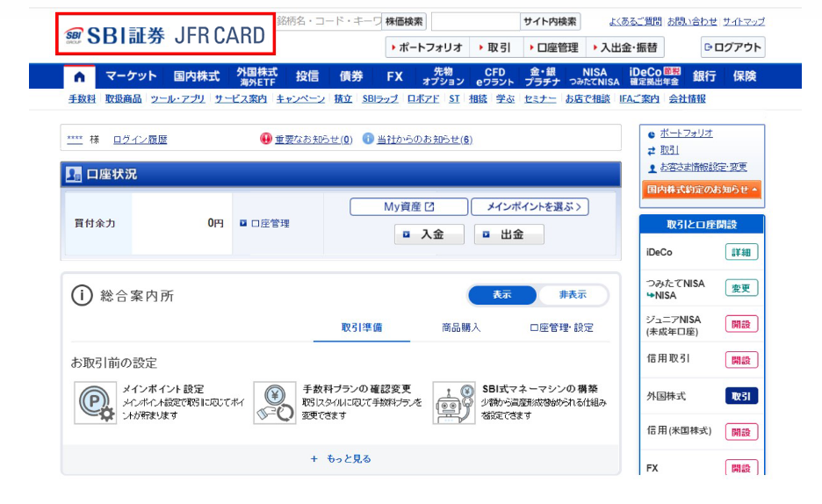The width and height of the screenshot is (822, 504).
Task: Click 信用(米国株式) 開設 button
Action: point(741,432)
